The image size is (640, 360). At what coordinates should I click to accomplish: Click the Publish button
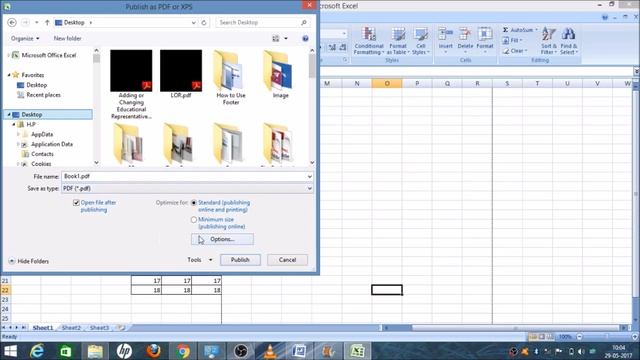click(240, 260)
